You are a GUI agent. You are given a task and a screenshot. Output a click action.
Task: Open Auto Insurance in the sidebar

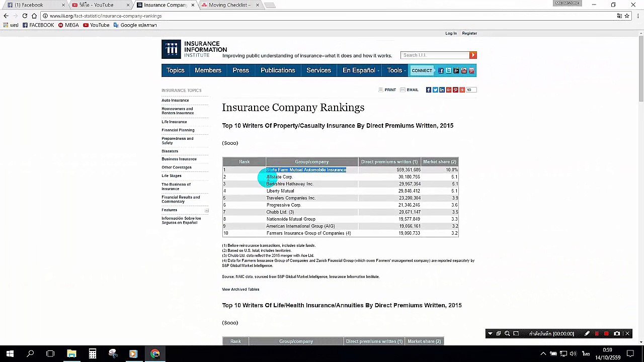click(175, 101)
